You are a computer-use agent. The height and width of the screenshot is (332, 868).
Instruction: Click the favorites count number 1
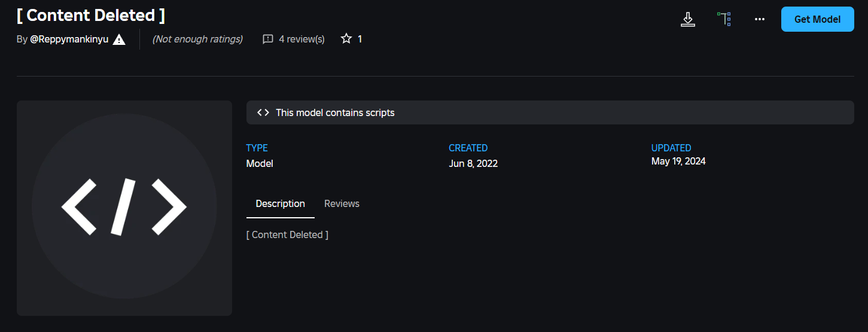(360, 39)
